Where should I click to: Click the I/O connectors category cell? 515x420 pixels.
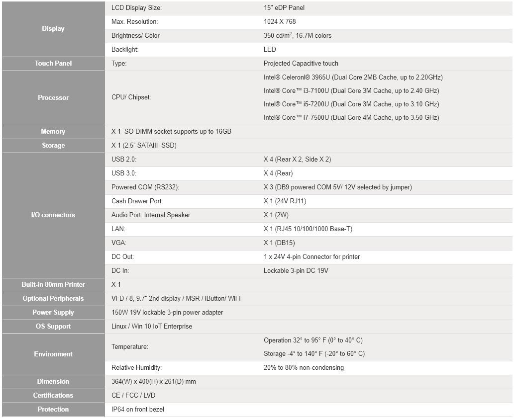53,215
